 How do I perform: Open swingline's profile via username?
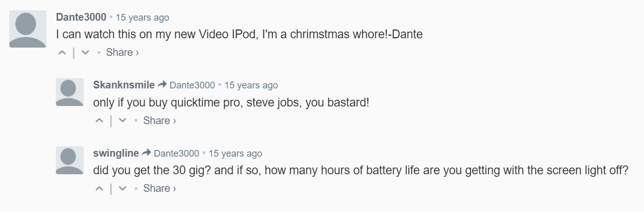point(116,153)
